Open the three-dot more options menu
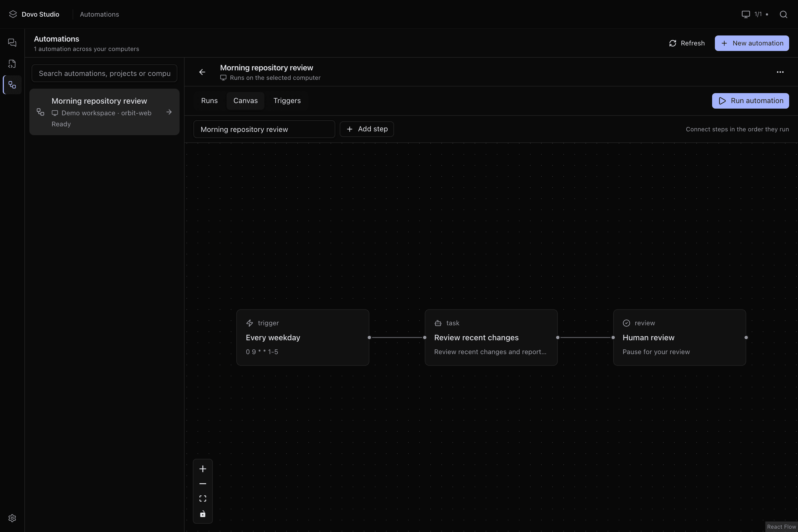Viewport: 798px width, 532px height. tap(780, 72)
